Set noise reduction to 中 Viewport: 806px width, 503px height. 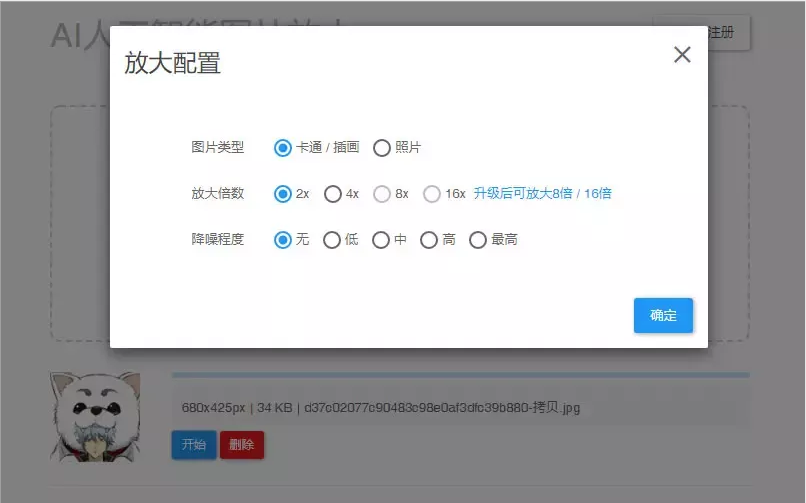click(380, 239)
